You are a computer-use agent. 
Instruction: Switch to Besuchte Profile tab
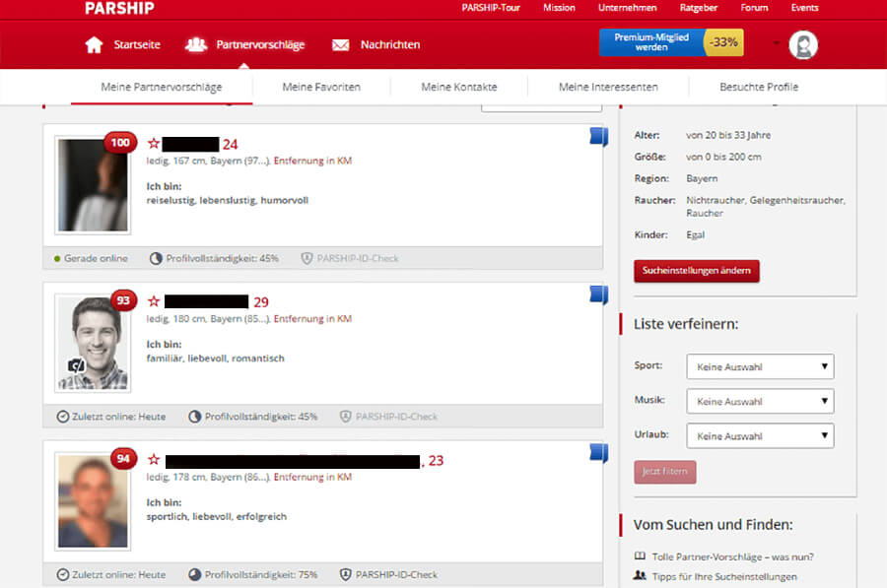click(759, 87)
